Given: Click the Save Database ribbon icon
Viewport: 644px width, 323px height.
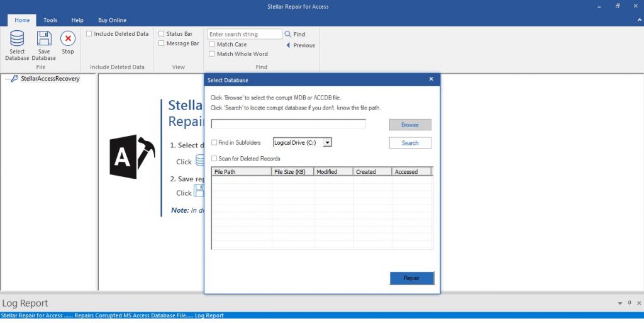Looking at the screenshot, I should (x=44, y=45).
